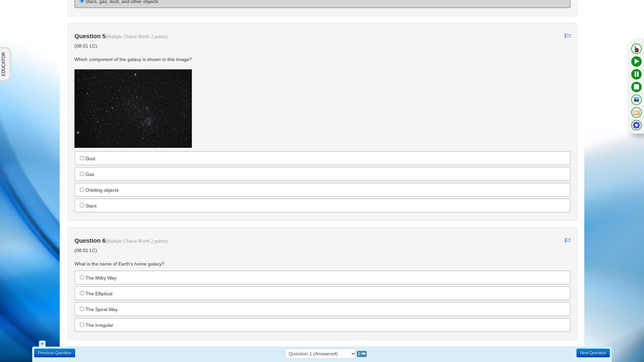Click the picture icon in right toolbar
This screenshot has height=362, width=644.
[x=636, y=100]
